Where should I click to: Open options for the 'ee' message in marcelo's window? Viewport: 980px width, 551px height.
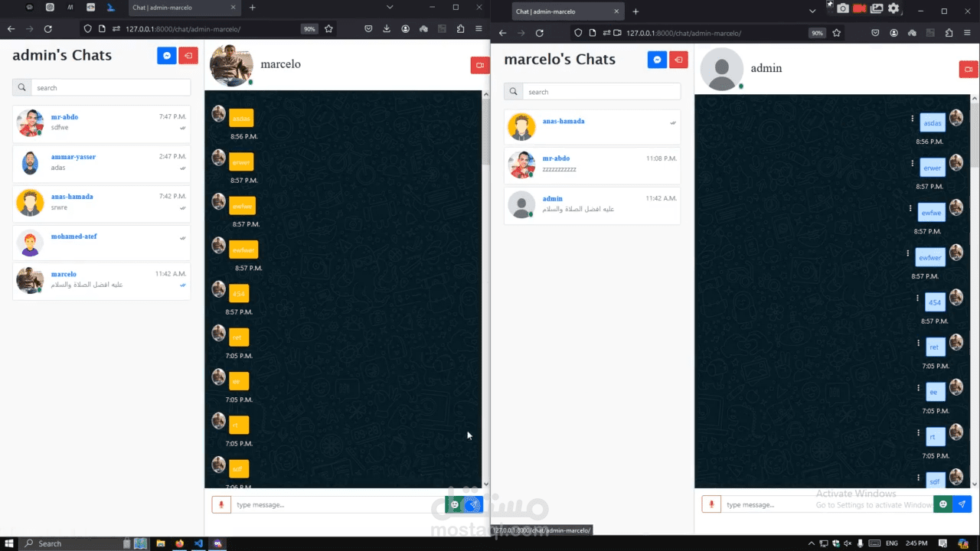point(918,387)
